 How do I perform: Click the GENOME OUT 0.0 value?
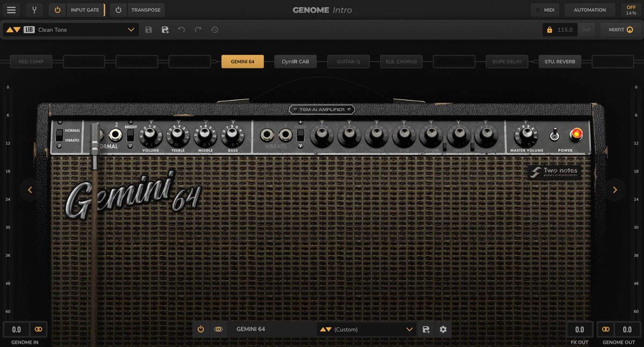pyautogui.click(x=626, y=329)
